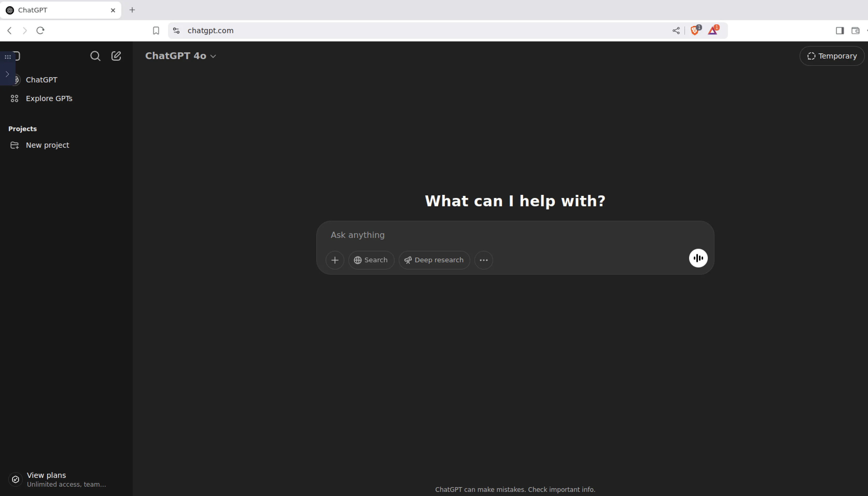Start a new chat with the compose icon

(x=116, y=56)
